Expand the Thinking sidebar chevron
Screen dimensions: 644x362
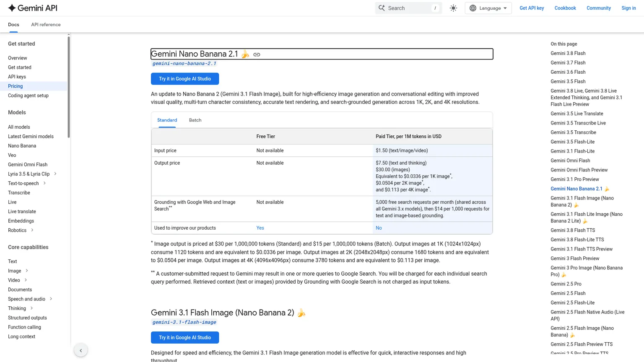[31, 308]
